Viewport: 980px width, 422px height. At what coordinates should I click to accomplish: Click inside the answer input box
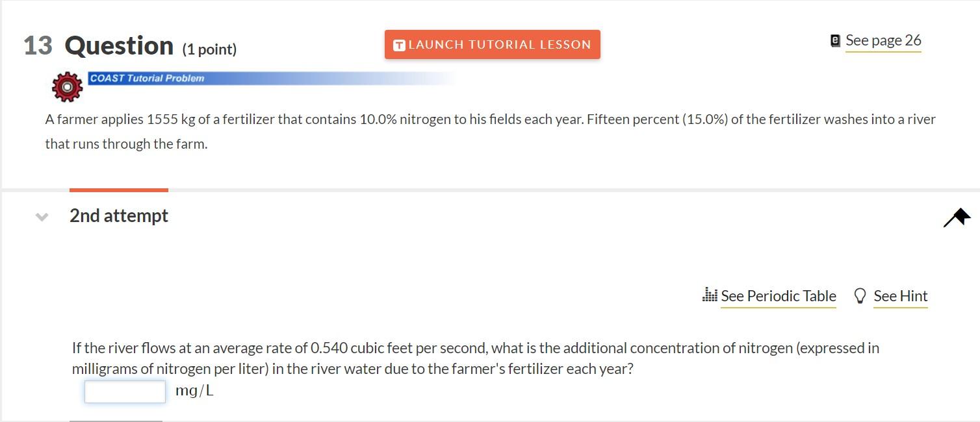(x=124, y=390)
